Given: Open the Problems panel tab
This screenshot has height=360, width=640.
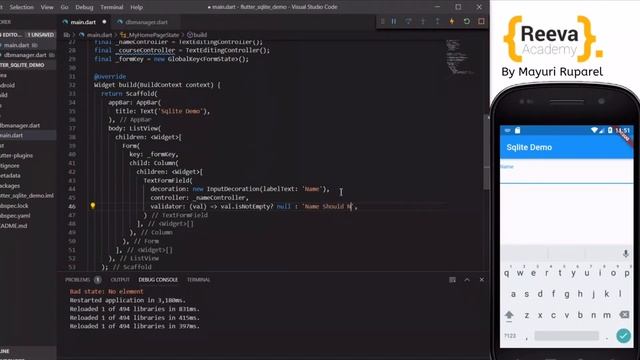Looking at the screenshot, I should click(x=78, y=280).
